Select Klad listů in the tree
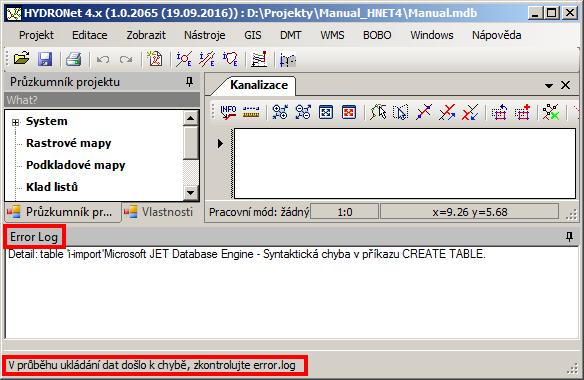 tap(52, 187)
